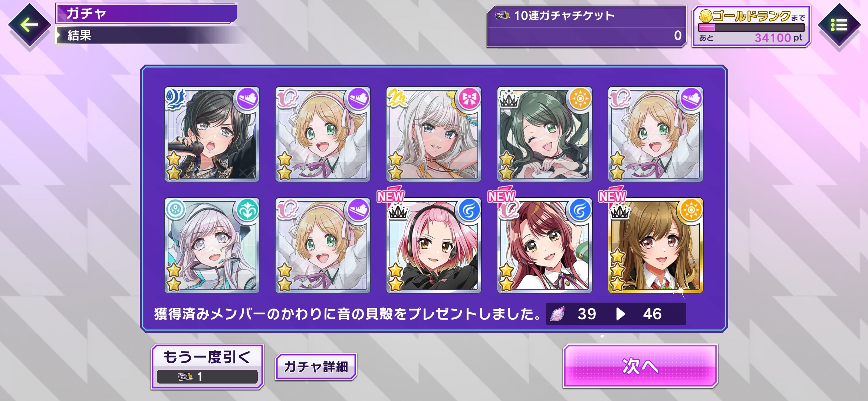The image size is (868, 401).
Task: Tap the ゴールドランク progress bar
Action: pyautogui.click(x=752, y=27)
